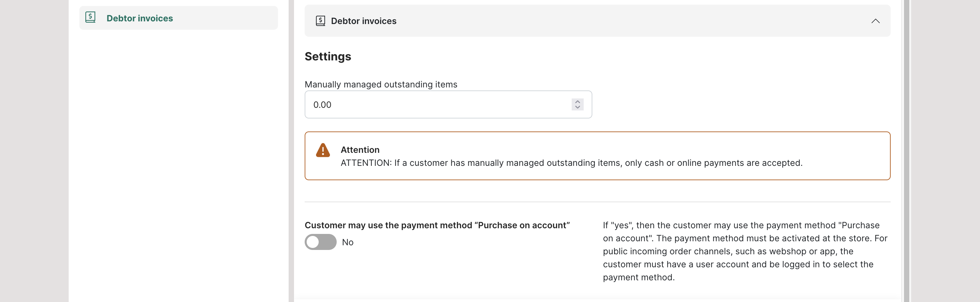Click the orange warning triangle icon
980x302 pixels.
323,150
